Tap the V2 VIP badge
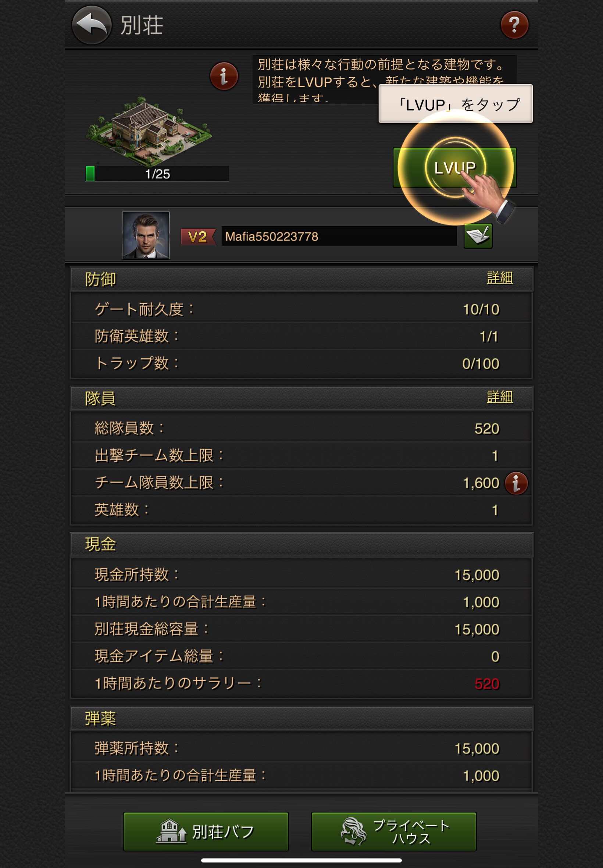 (x=198, y=237)
